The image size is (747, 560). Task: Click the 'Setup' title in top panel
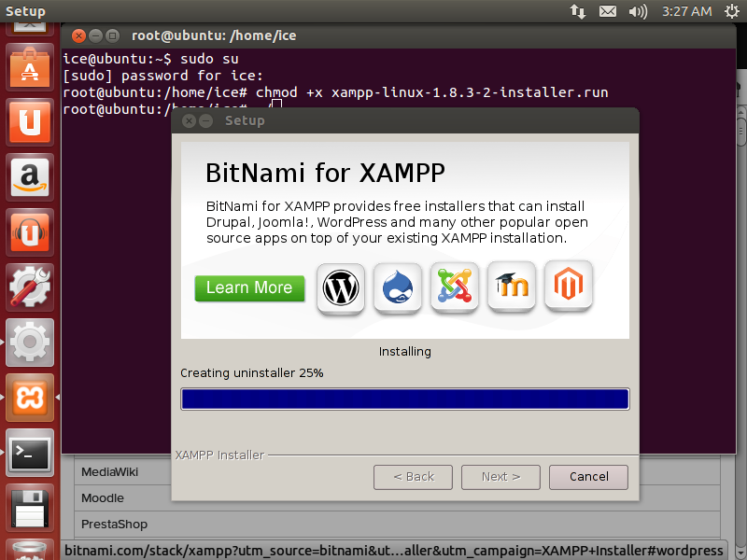[25, 11]
